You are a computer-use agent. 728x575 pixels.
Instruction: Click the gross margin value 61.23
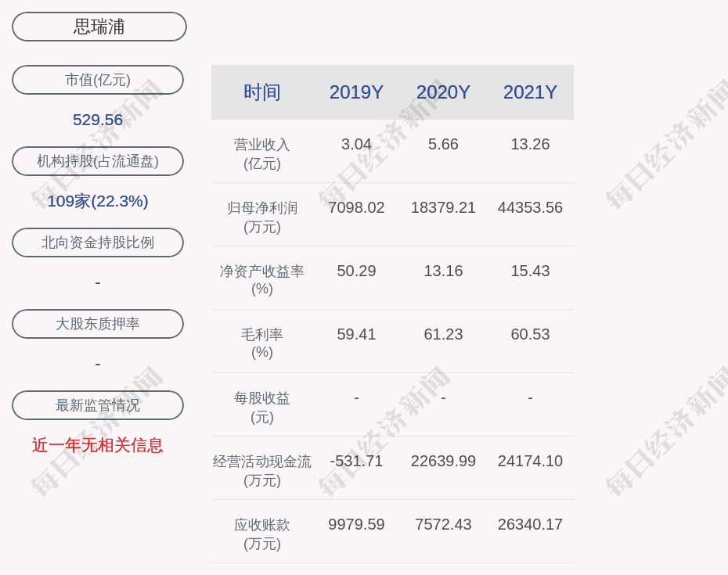point(443,334)
